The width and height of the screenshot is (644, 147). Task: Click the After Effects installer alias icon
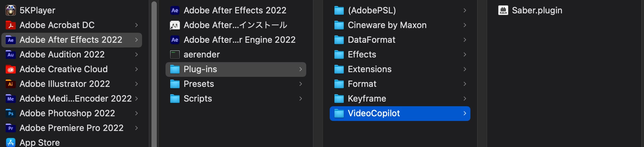tap(175, 25)
